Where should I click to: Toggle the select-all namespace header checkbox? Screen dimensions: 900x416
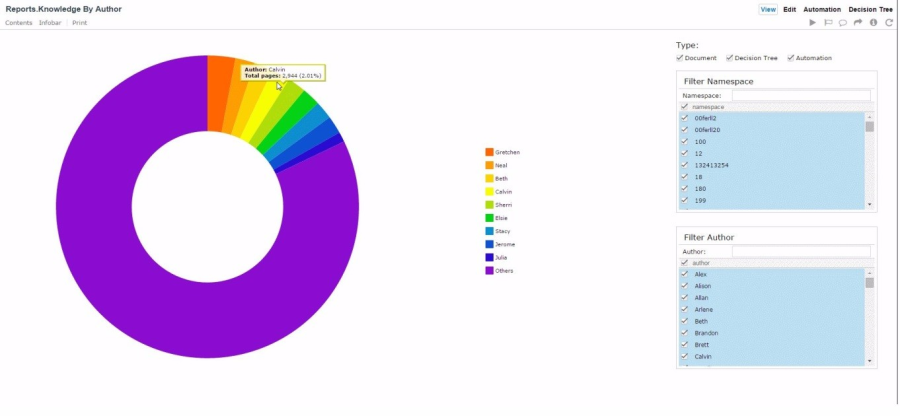684,106
